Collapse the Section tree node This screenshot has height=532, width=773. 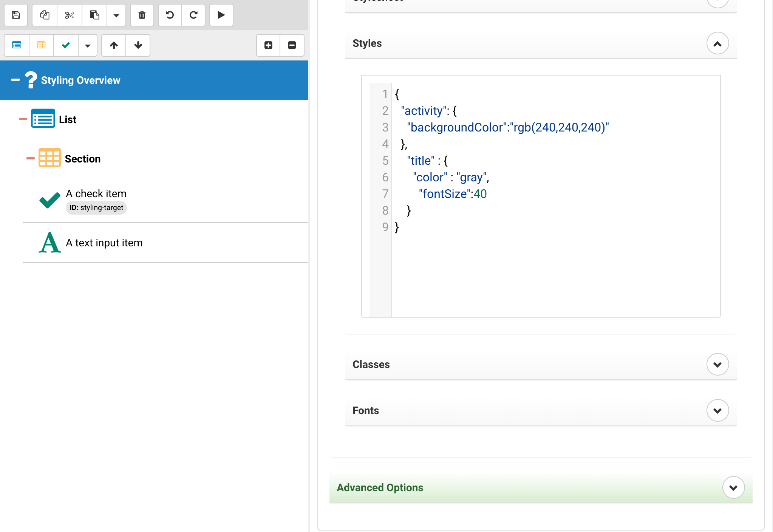coord(30,159)
